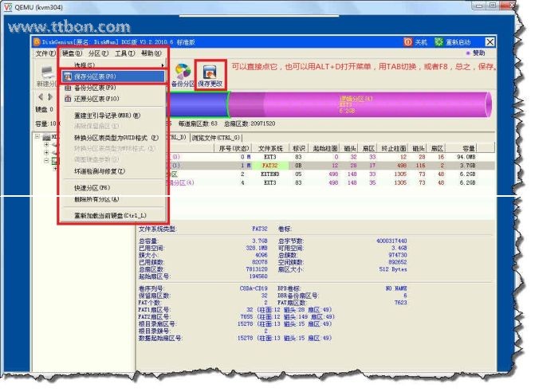Viewport: 535px width, 392px height.
Task: Click the 94.0MB capacity cell
Action: [466, 157]
